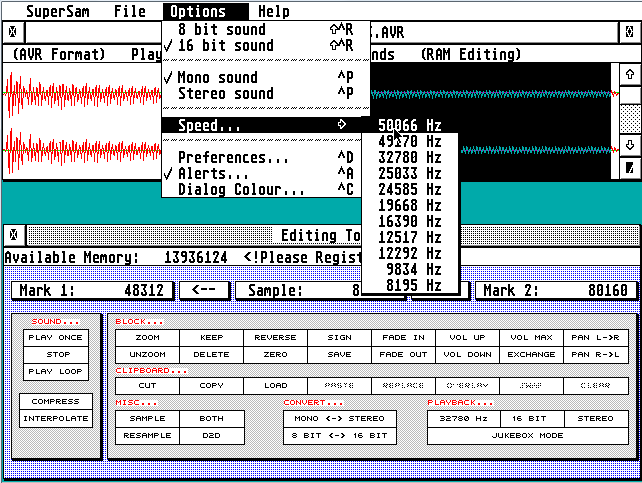Screen dimensions: 642x483
Task: Choose 32780 Hz from speed list
Action: coord(409,157)
